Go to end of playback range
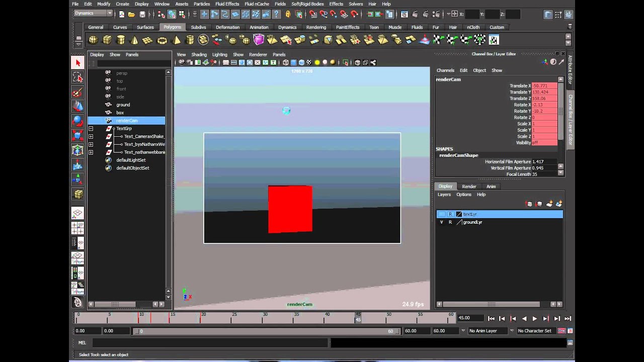644x362 pixels. click(x=568, y=319)
